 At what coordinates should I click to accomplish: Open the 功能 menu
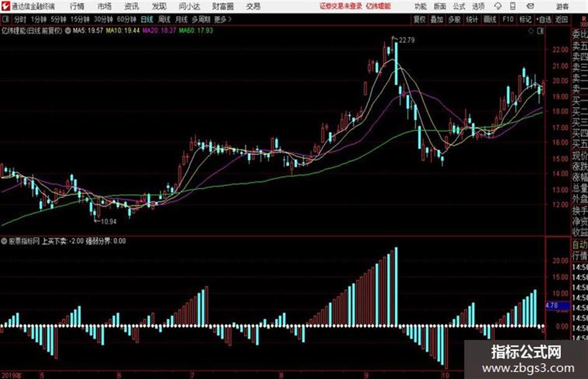pyautogui.click(x=421, y=6)
